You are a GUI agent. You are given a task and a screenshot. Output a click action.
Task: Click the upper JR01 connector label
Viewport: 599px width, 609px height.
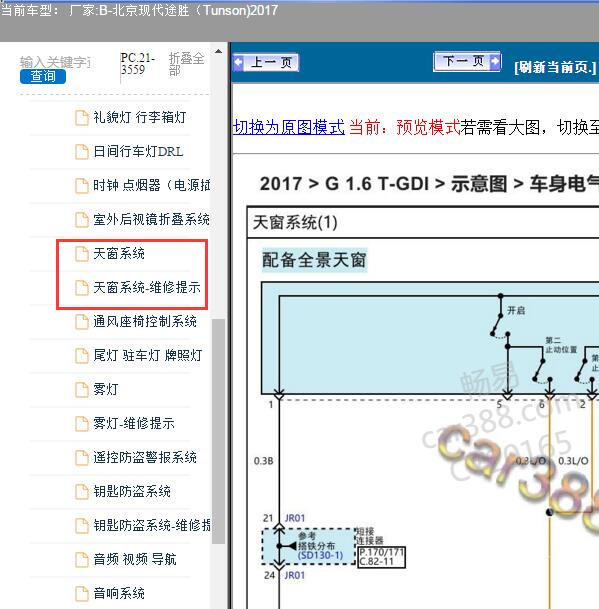[295, 518]
